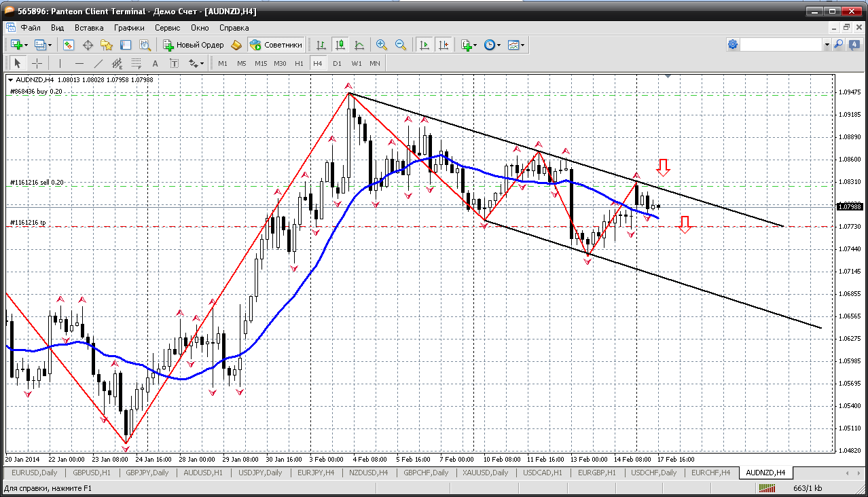
Task: Click the Новый Ордер button
Action: 194,45
